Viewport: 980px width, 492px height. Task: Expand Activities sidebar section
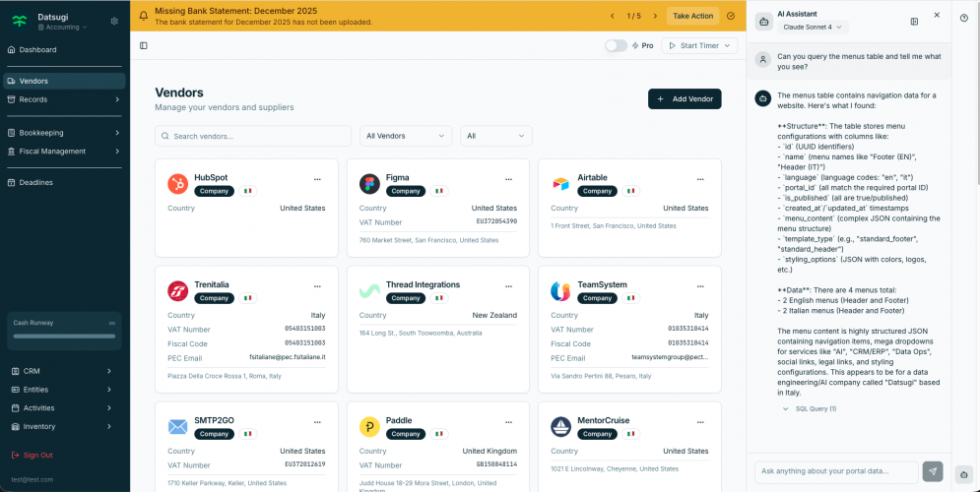coord(62,408)
